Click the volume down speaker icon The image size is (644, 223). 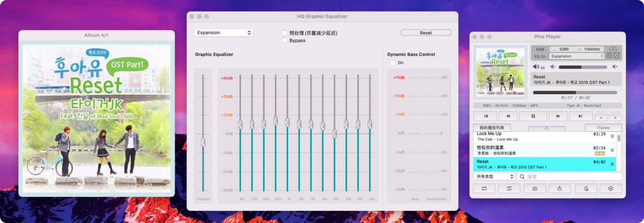(x=553, y=67)
